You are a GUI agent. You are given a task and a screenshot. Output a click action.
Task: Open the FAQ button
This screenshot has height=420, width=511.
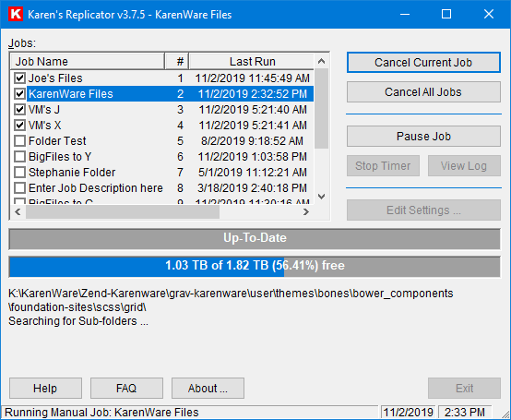coord(126,389)
